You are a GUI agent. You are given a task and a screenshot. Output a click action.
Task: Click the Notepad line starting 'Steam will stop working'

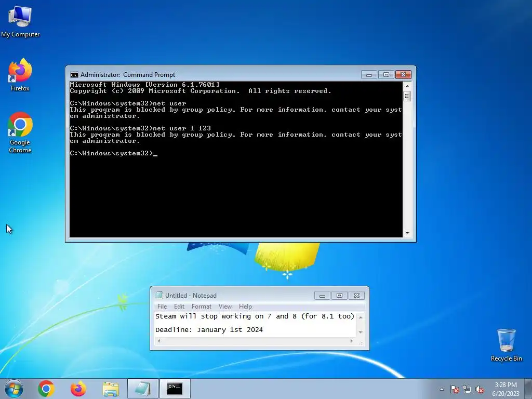point(255,316)
